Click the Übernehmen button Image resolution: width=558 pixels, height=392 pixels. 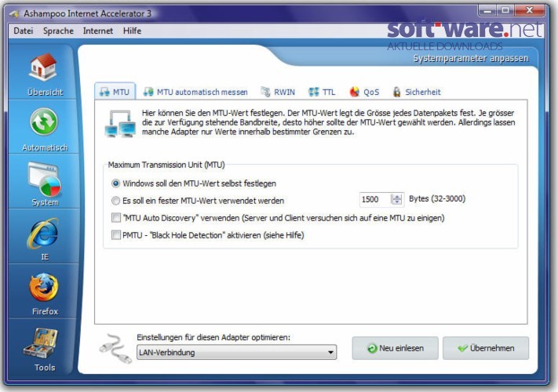click(486, 348)
